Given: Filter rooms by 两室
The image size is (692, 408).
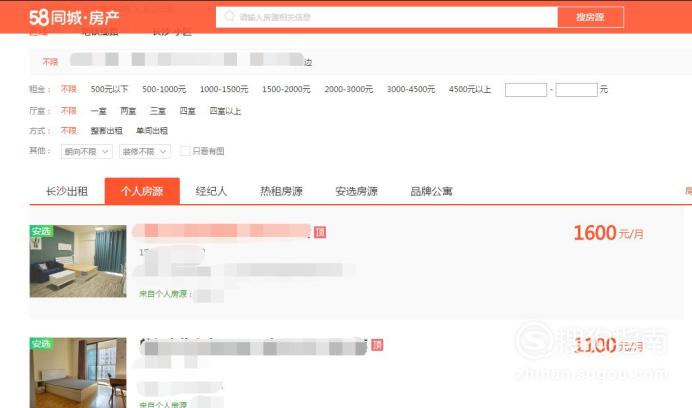Looking at the screenshot, I should pos(128,111).
